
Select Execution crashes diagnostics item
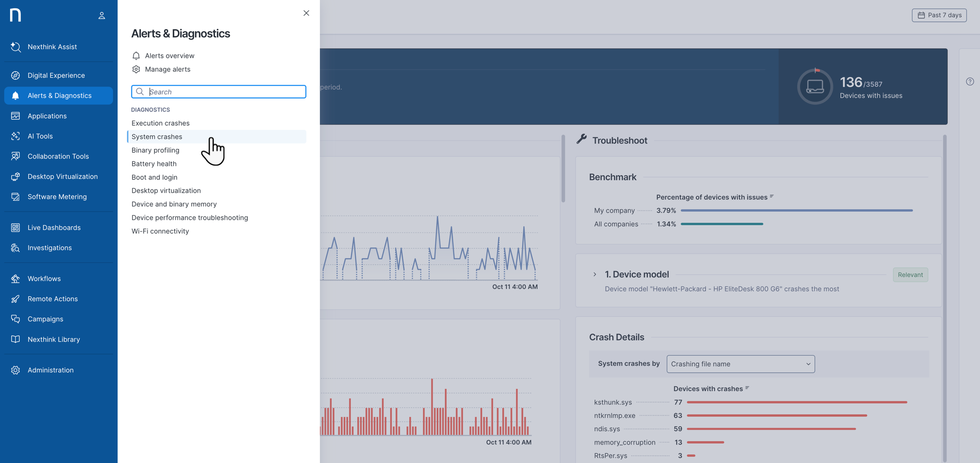pos(160,123)
